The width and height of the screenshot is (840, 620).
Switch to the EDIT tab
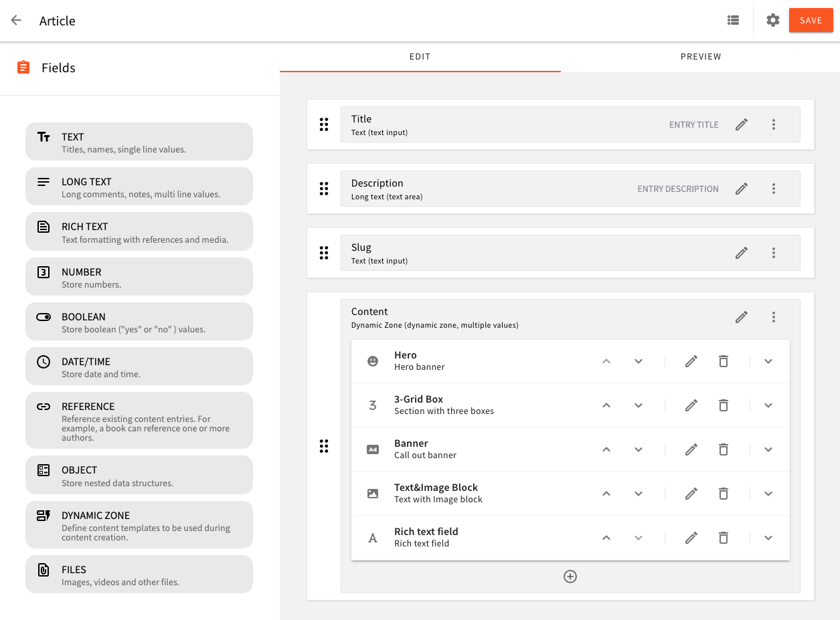420,57
